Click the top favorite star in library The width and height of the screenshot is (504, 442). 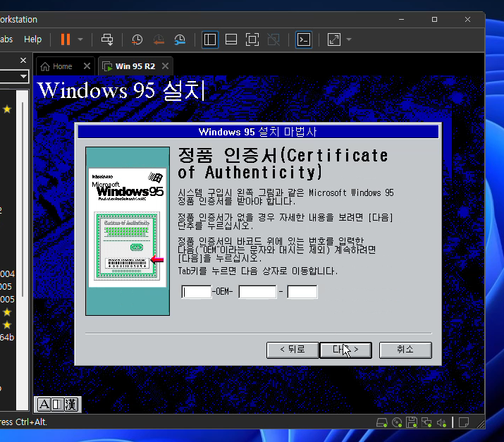(x=7, y=109)
